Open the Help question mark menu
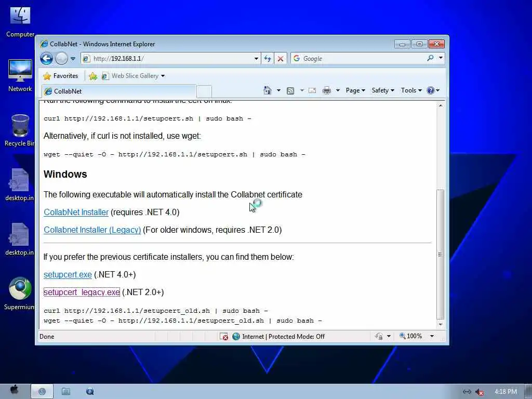 coord(433,90)
